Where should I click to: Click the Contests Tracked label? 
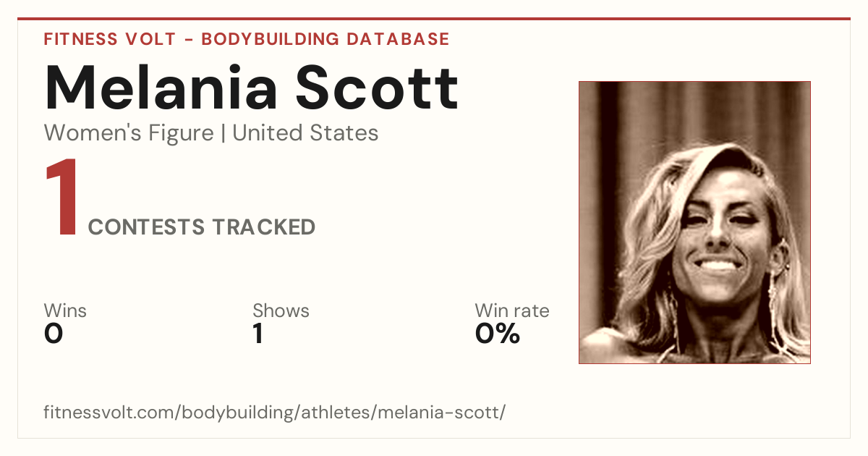tap(202, 227)
